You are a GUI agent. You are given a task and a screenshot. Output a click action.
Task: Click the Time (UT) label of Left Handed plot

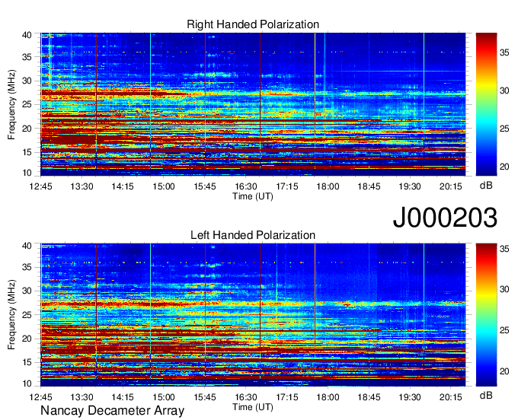click(253, 407)
